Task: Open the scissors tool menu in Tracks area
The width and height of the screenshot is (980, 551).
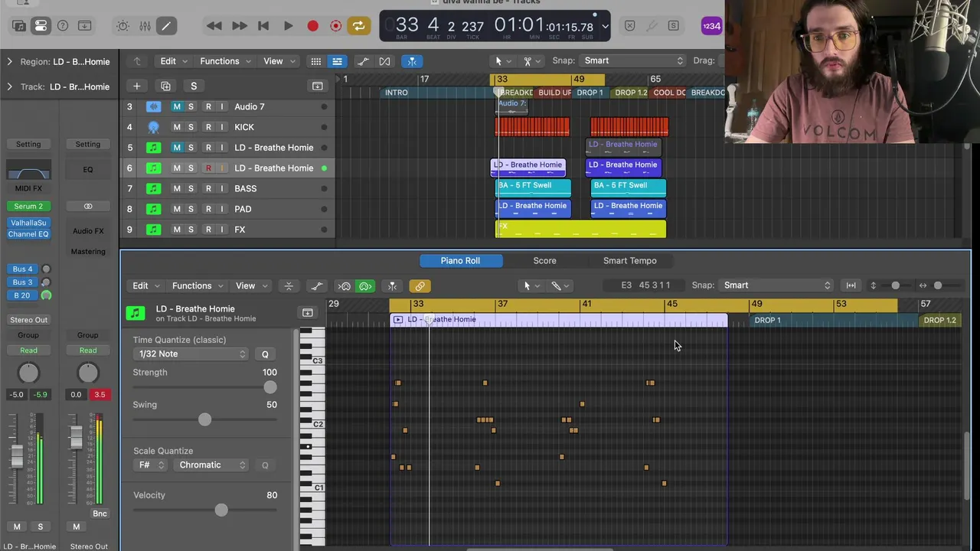Action: [531, 61]
